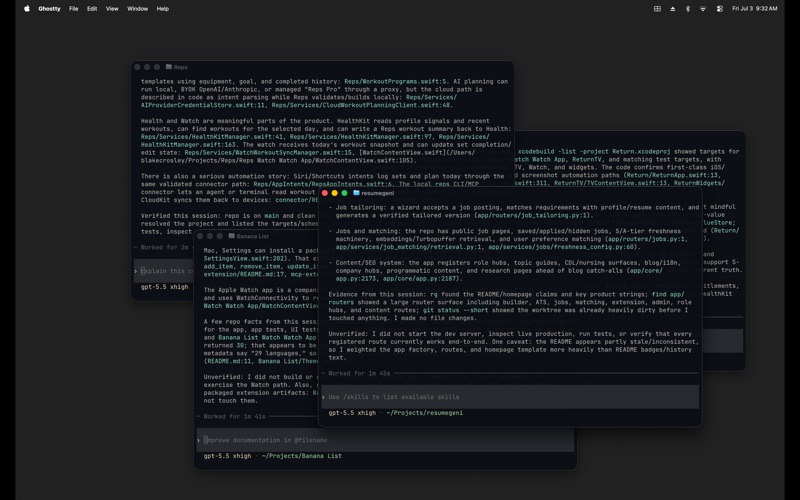Click 'Worked for 1m 45s' in resumegeni window
The width and height of the screenshot is (800, 500).
pos(359,373)
